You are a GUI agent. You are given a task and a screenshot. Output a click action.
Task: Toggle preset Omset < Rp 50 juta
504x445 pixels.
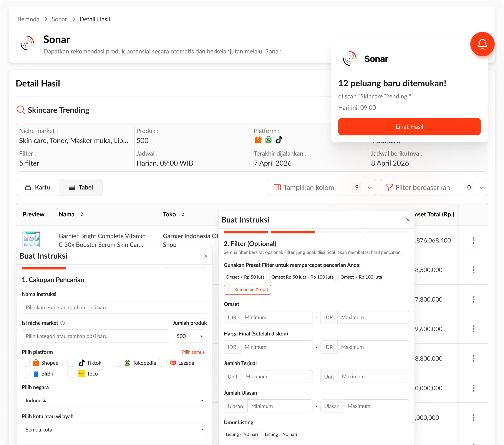pyautogui.click(x=245, y=277)
